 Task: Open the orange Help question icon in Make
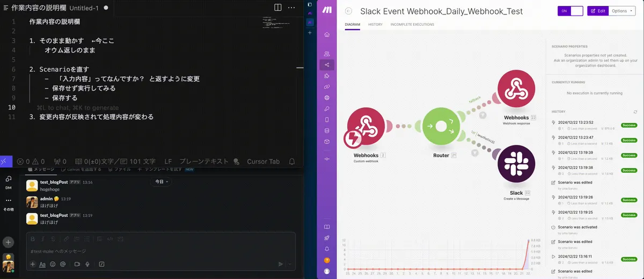tap(327, 260)
